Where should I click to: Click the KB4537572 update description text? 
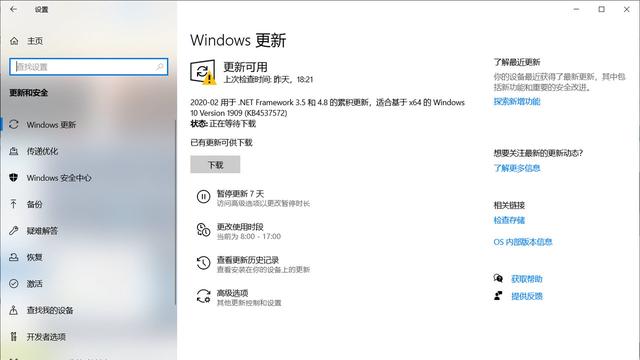(x=327, y=107)
